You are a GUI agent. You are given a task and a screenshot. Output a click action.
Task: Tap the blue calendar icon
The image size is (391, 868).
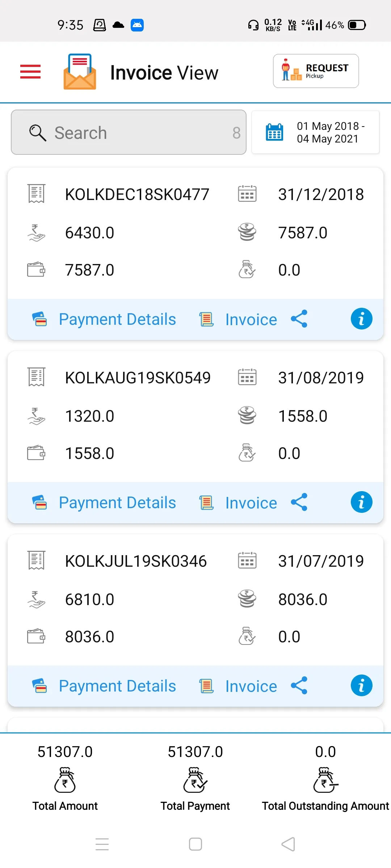pos(274,132)
